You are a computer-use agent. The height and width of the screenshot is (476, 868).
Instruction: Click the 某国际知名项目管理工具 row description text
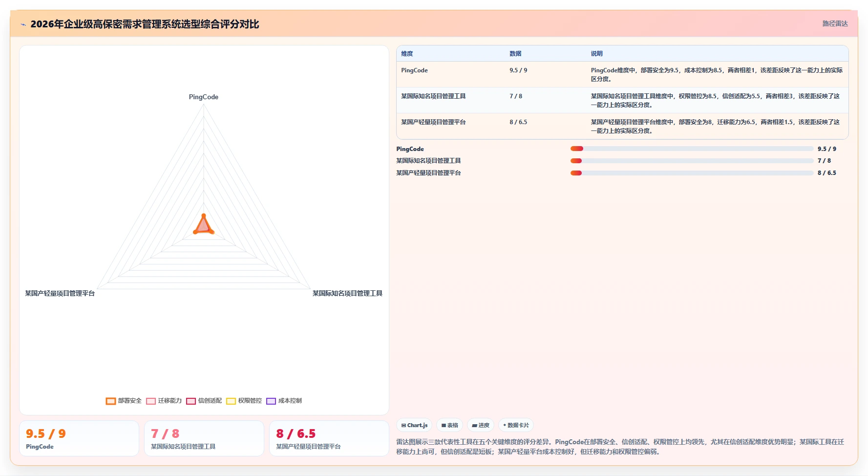click(717, 101)
